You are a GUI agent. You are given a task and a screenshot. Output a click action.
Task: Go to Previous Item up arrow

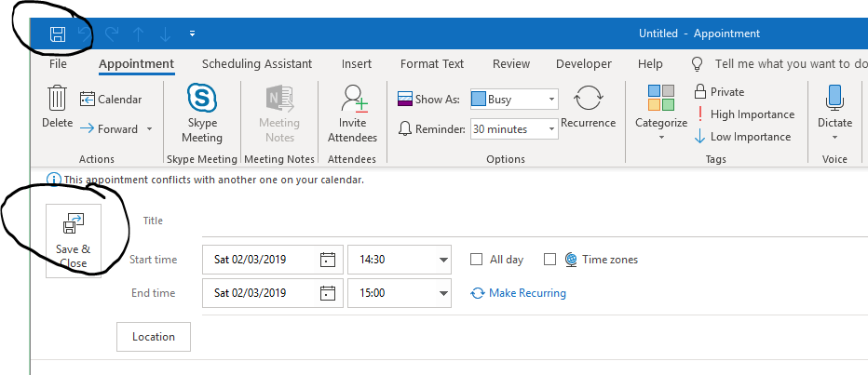pyautogui.click(x=139, y=34)
